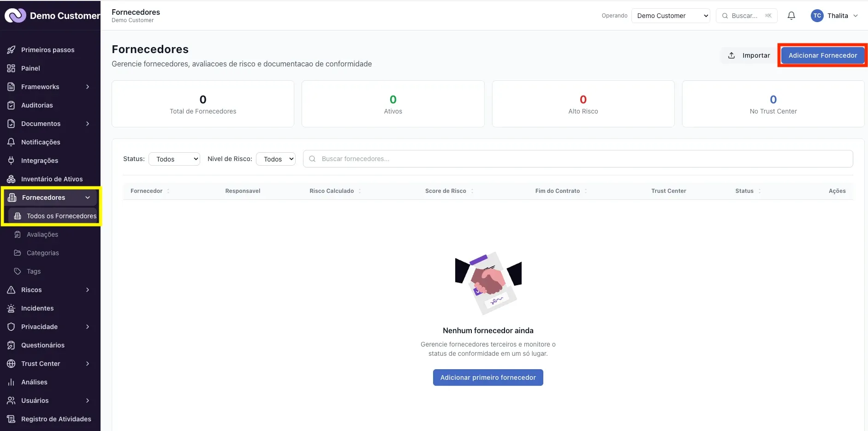This screenshot has width=868, height=431.
Task: Go to Avaliações submenu item
Action: (42, 234)
